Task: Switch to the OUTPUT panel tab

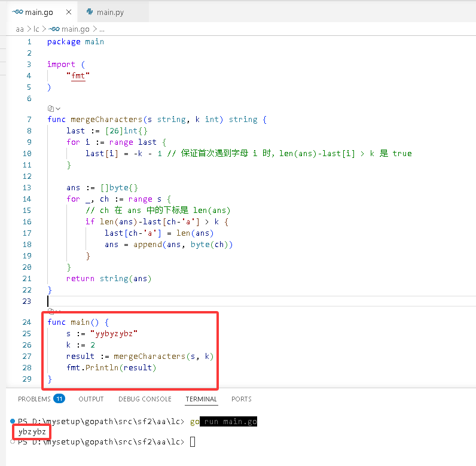Action: [x=91, y=399]
